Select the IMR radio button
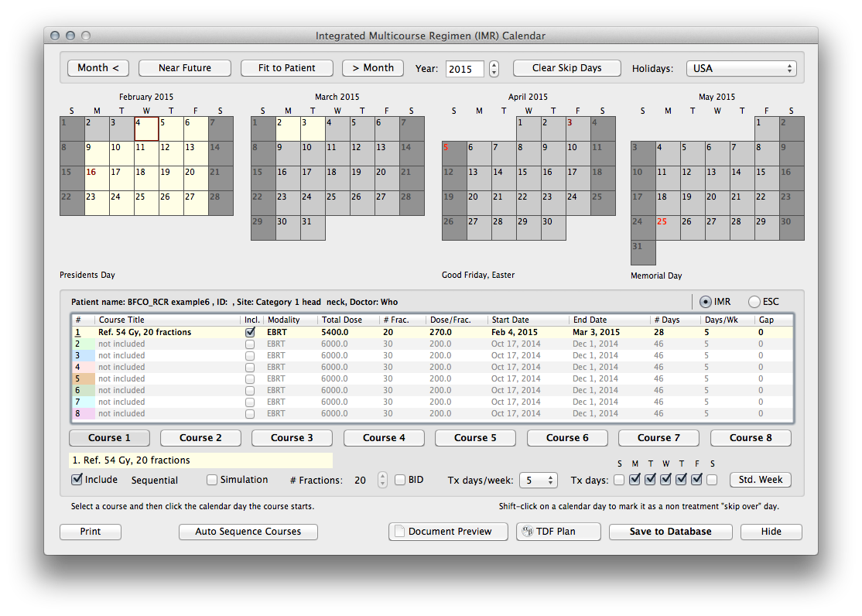Viewport: 862px width, 616px height. click(x=705, y=302)
